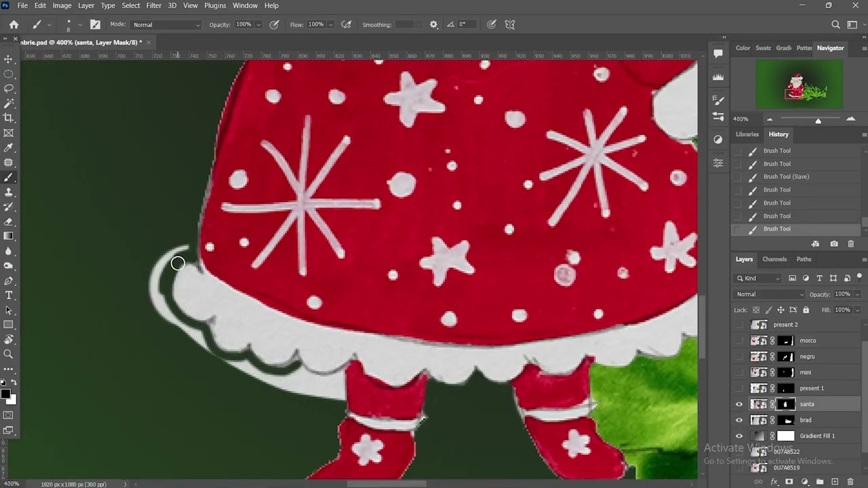868x488 pixels.
Task: Click the Home icon in options bar
Action: (14, 24)
